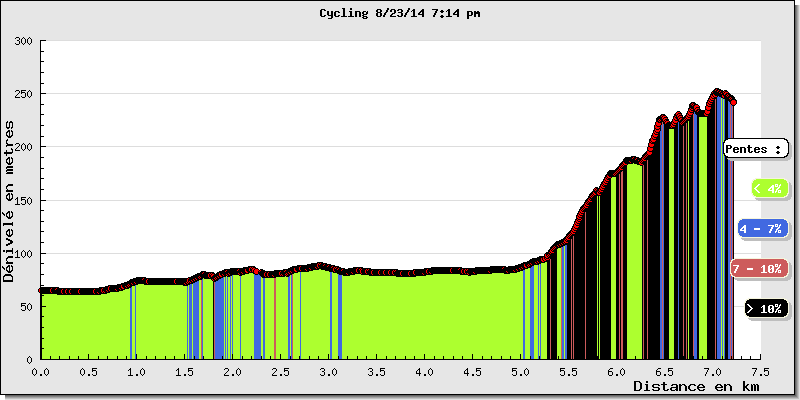Select the black '> 10%' slope legend swatch

765,309
